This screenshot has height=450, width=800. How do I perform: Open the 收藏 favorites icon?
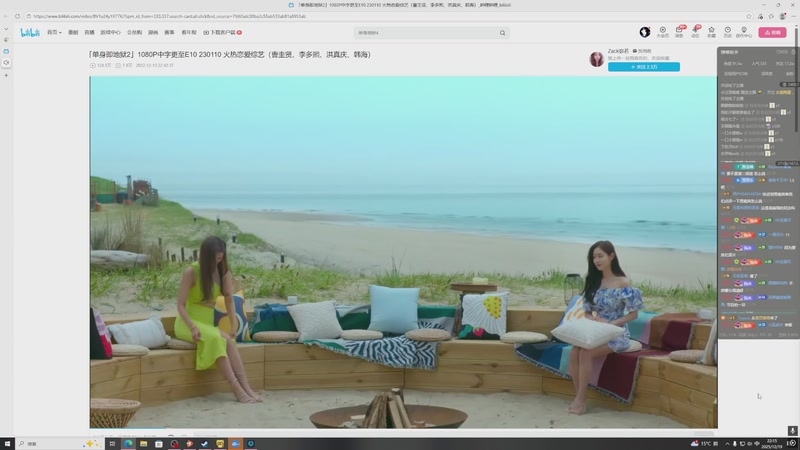[x=711, y=32]
